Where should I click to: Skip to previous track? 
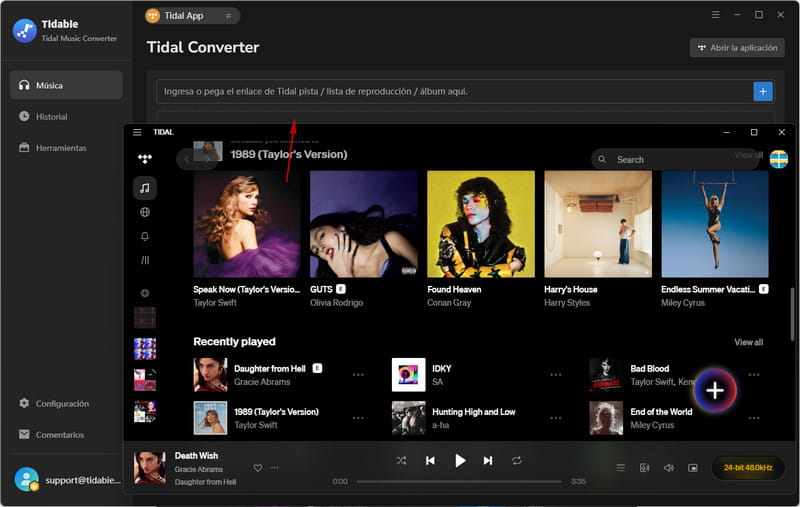click(430, 461)
